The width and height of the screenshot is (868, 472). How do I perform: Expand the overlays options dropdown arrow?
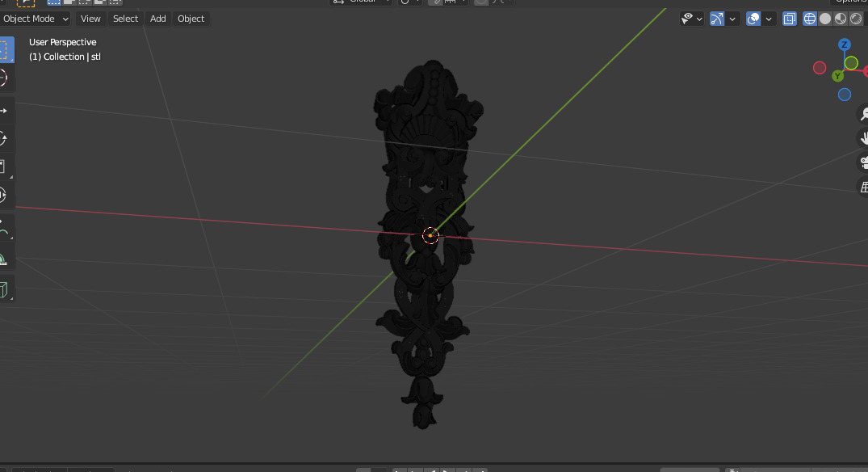pyautogui.click(x=769, y=19)
